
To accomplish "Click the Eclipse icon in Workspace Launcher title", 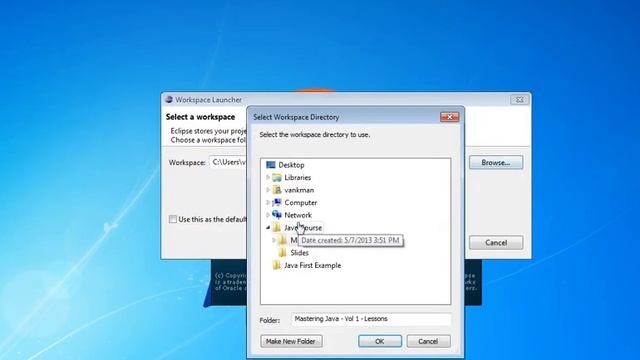I will point(169,100).
